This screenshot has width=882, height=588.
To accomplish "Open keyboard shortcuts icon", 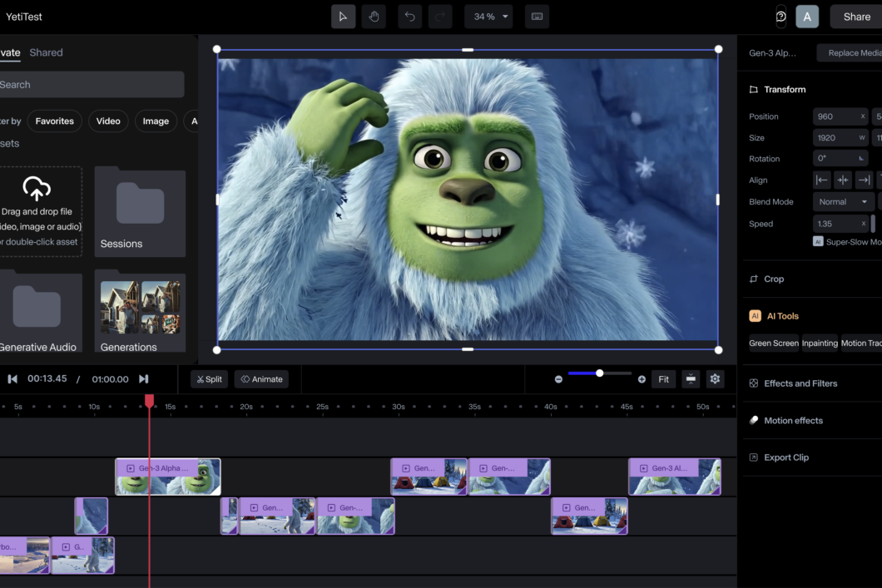I will [x=538, y=17].
